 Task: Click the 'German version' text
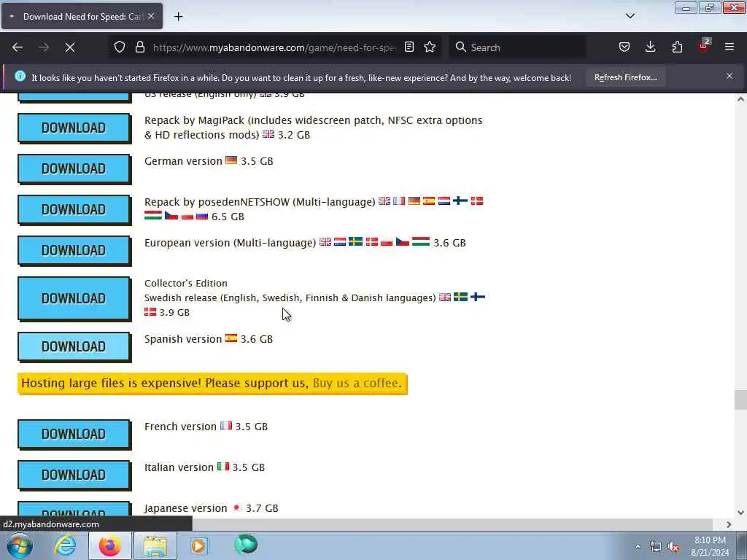pyautogui.click(x=183, y=161)
